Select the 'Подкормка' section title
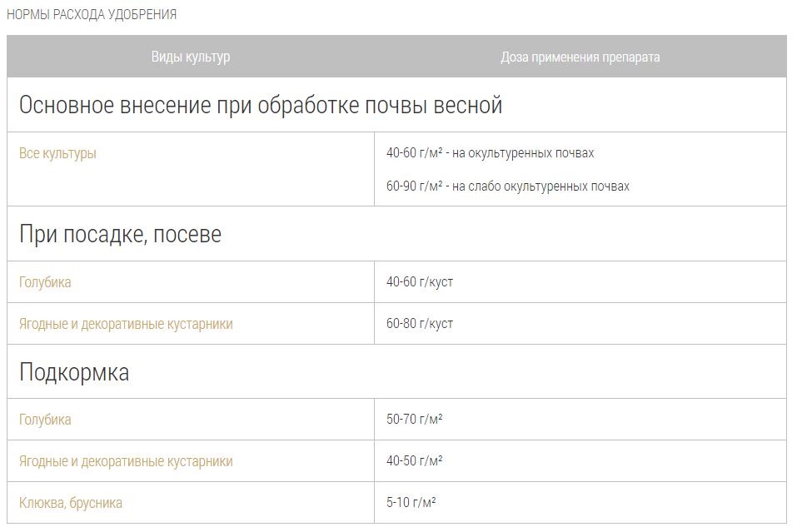 (74, 372)
